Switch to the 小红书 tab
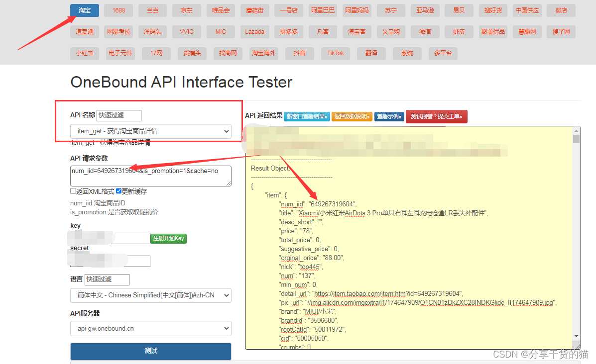The image size is (596, 364). [x=84, y=53]
